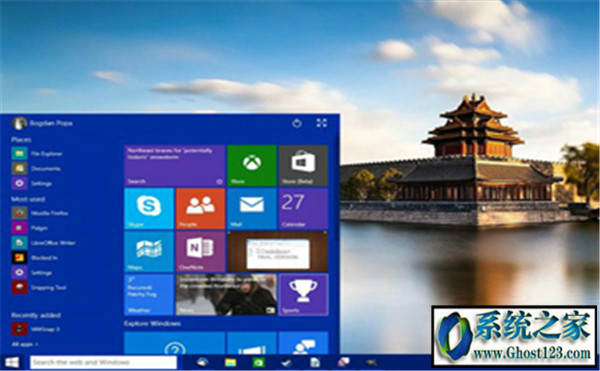Open the Calendar tile showing 27
The image size is (600, 371).
(303, 208)
